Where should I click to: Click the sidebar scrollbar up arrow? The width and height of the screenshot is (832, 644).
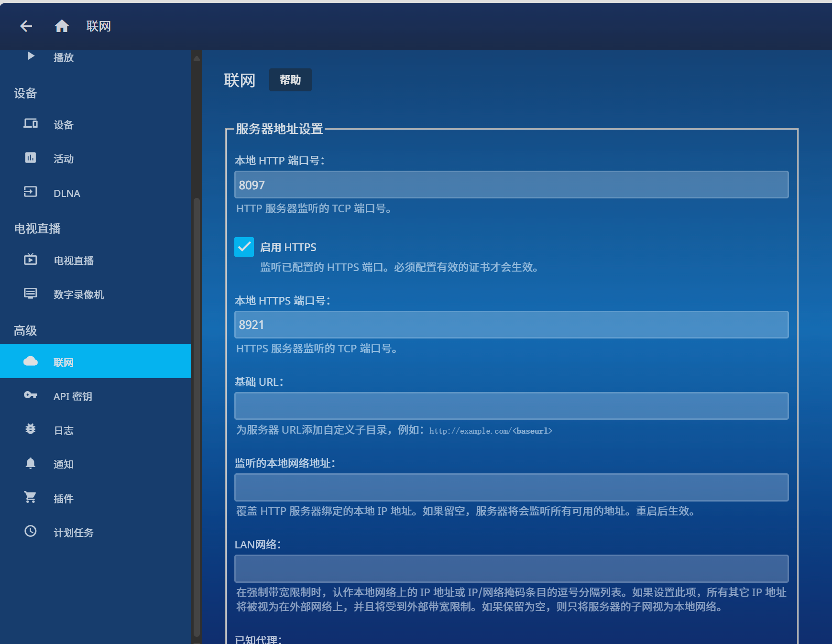click(197, 58)
